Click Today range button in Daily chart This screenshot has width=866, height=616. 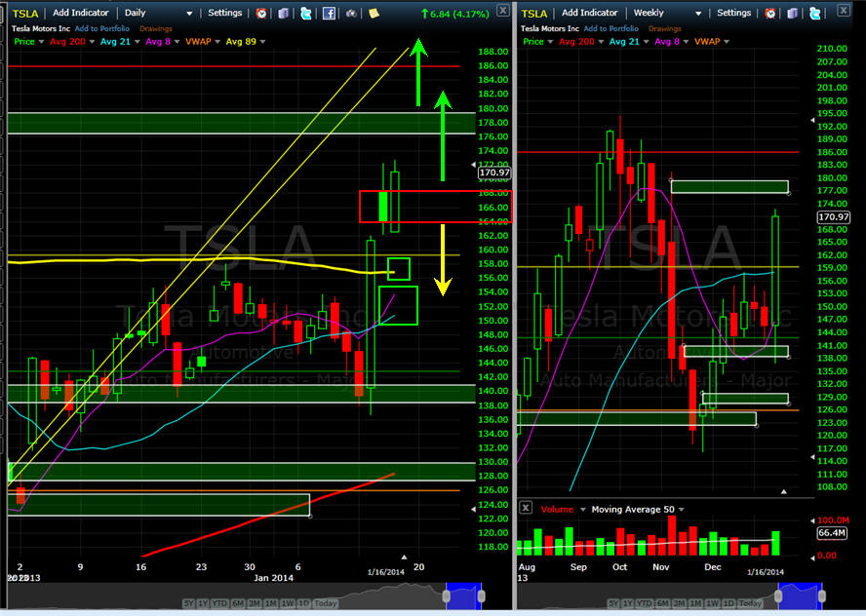(326, 603)
